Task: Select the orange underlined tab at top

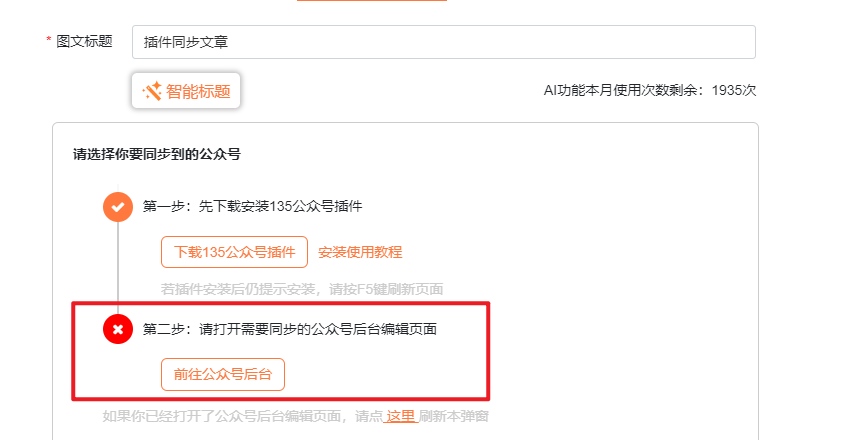Action: [372, 1]
